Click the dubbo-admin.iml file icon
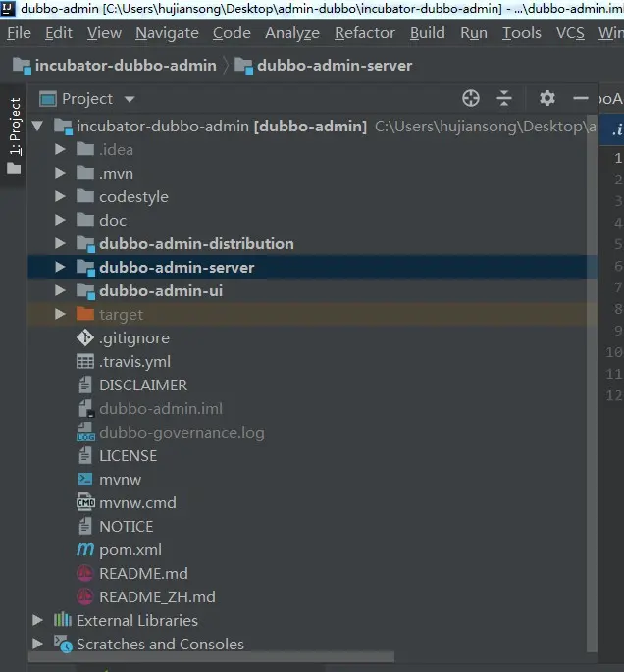The width and height of the screenshot is (624, 672). [x=86, y=408]
